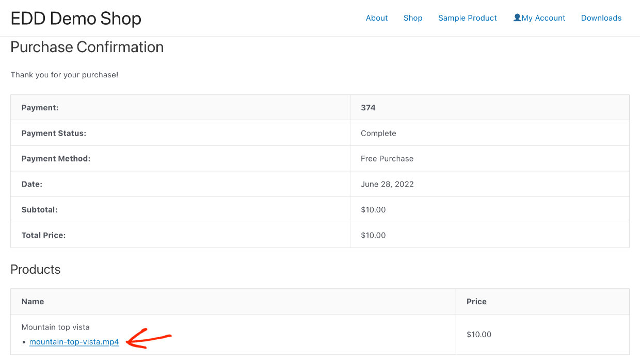Click the Total Price row label
The image size is (640, 364).
43,235
